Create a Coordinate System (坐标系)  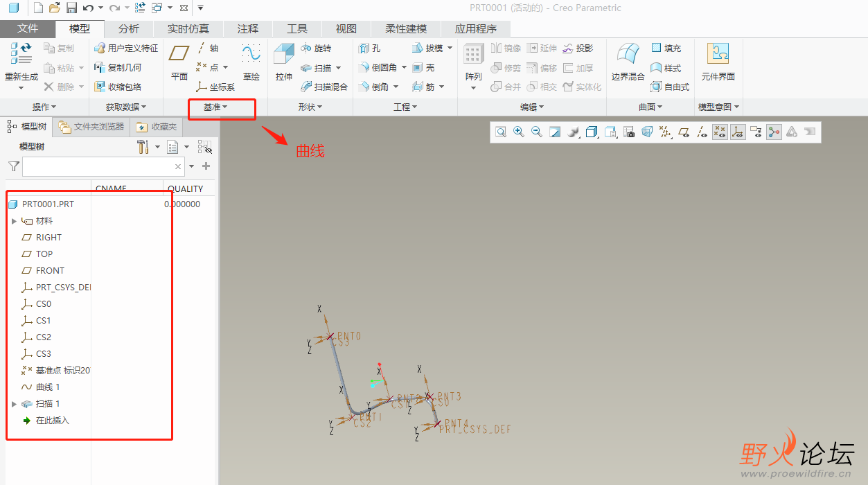coord(215,87)
